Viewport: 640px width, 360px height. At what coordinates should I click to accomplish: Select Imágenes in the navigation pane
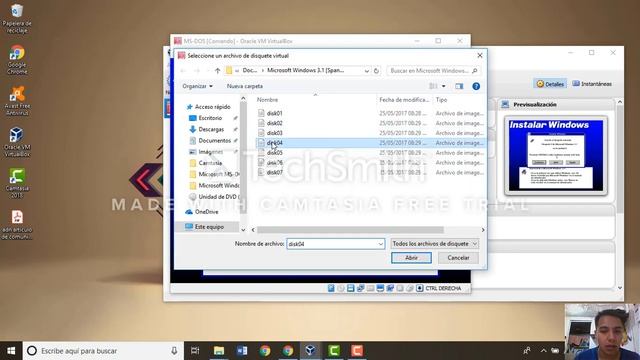tap(211, 152)
